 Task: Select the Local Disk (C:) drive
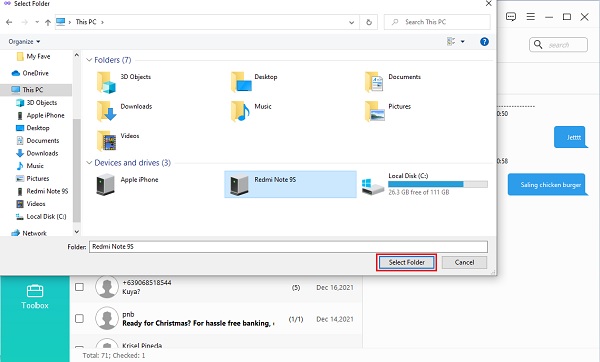tap(425, 184)
